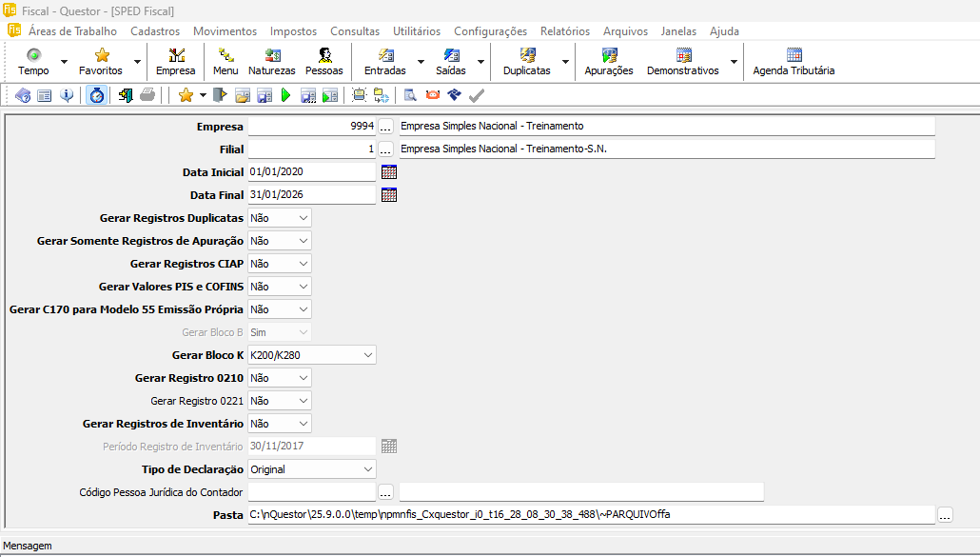
Task: Click the Apurações toolbar icon
Action: 609,61
